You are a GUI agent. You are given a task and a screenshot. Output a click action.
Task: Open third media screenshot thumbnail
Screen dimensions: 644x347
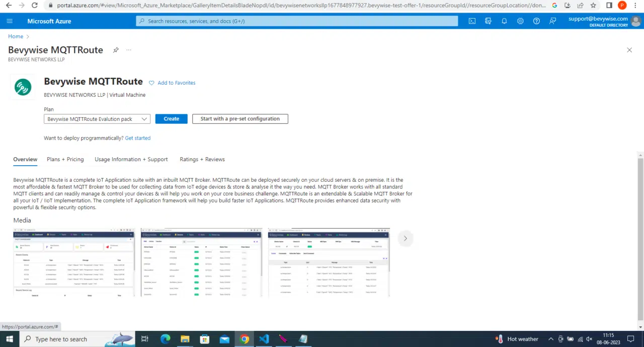[x=329, y=262]
